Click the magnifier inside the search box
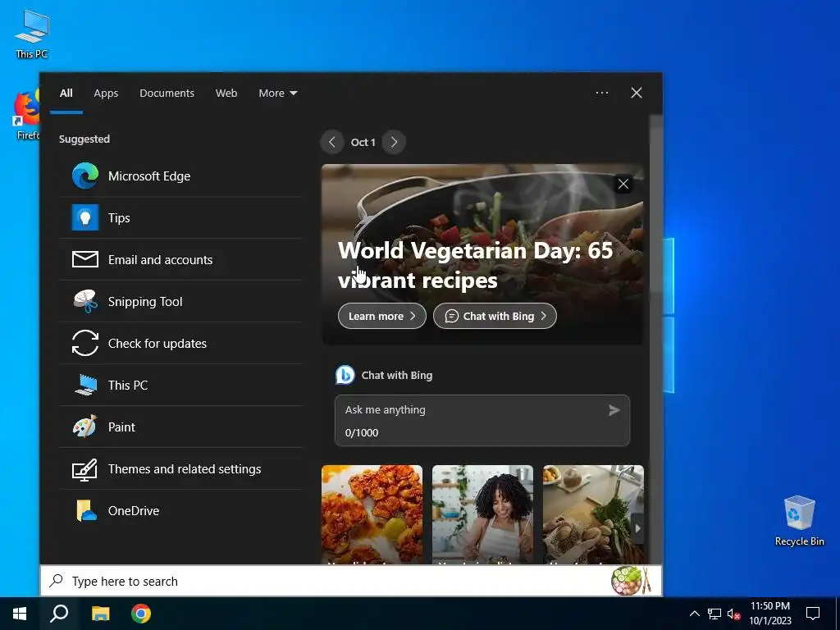 [x=57, y=581]
